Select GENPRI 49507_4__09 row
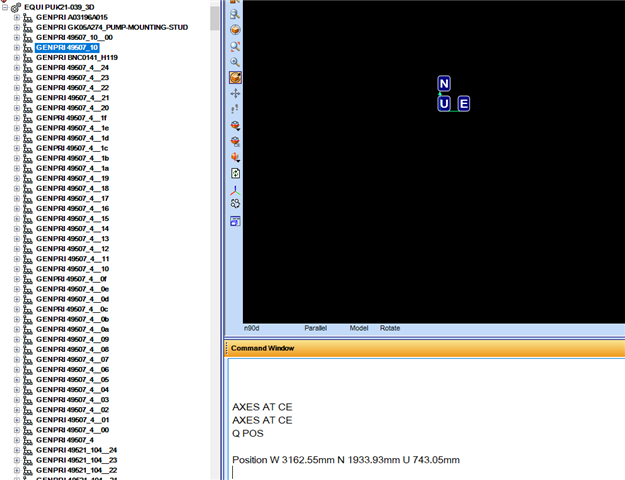Viewport: 625px width, 480px height. click(72, 340)
